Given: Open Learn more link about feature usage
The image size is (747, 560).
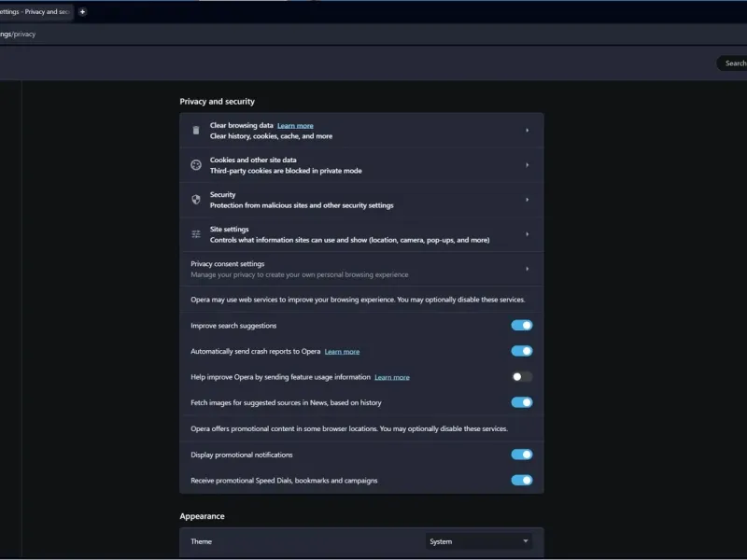Looking at the screenshot, I should pos(392,377).
